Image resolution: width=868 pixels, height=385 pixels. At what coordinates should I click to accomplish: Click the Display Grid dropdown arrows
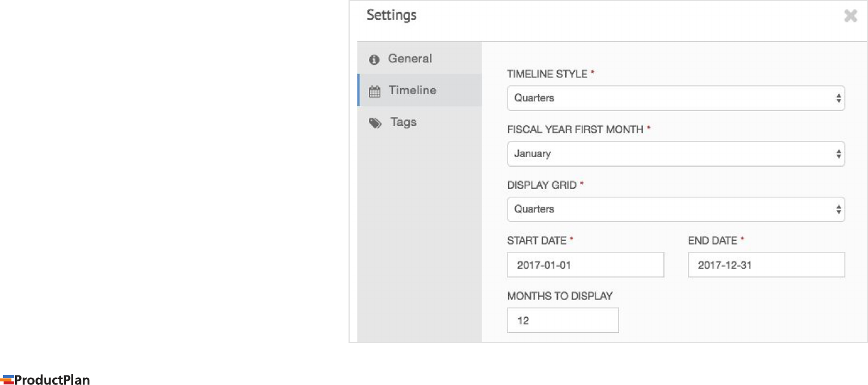click(x=839, y=209)
